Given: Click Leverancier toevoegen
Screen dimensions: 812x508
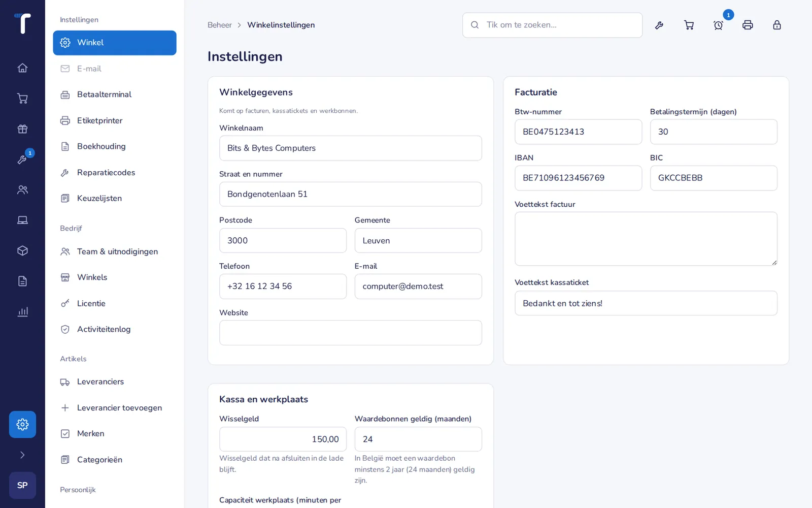Looking at the screenshot, I should [x=115, y=408].
